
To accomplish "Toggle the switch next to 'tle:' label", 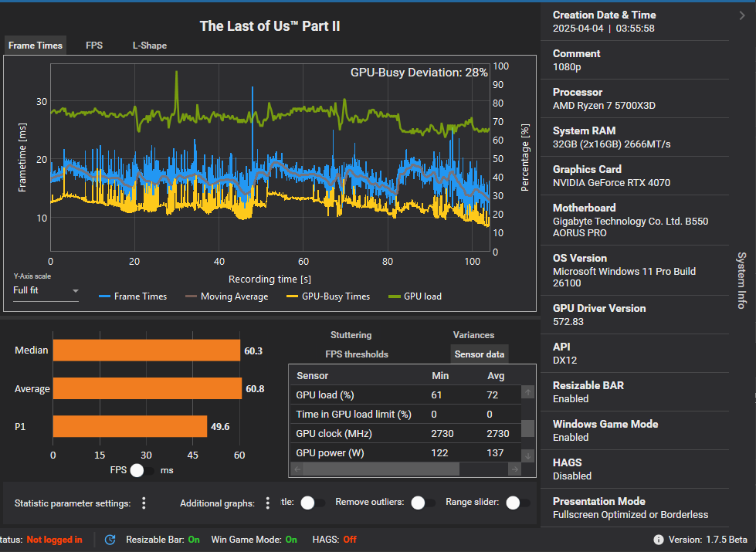I will (313, 503).
